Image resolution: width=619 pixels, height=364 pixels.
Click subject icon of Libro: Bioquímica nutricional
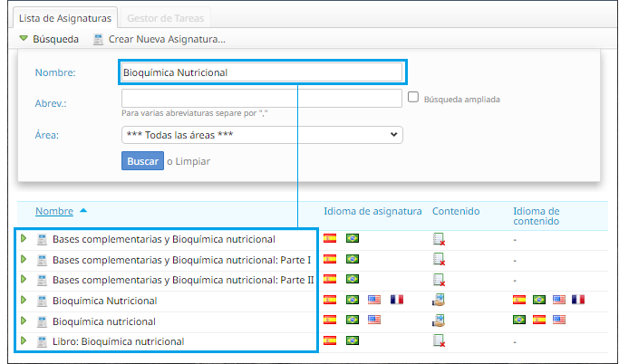point(42,341)
